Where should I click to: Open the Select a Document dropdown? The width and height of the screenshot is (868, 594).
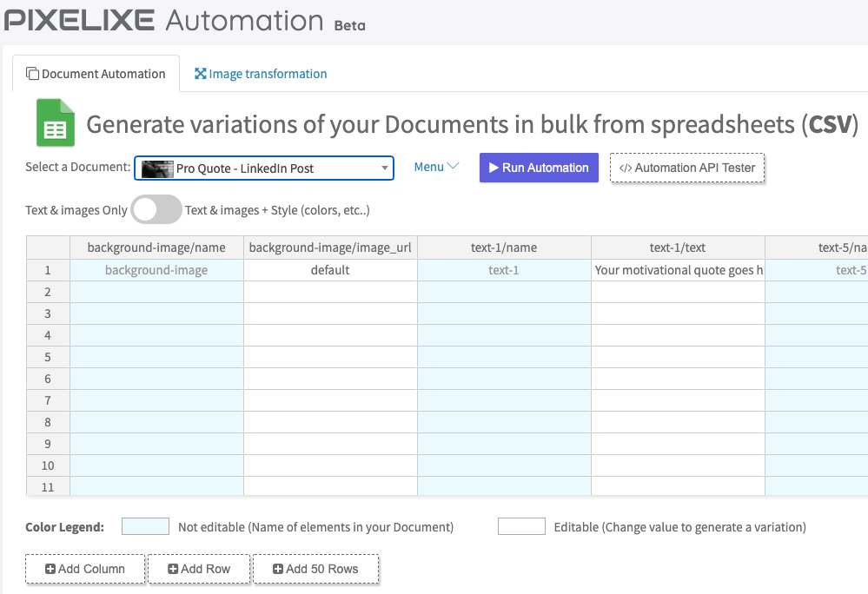(264, 168)
